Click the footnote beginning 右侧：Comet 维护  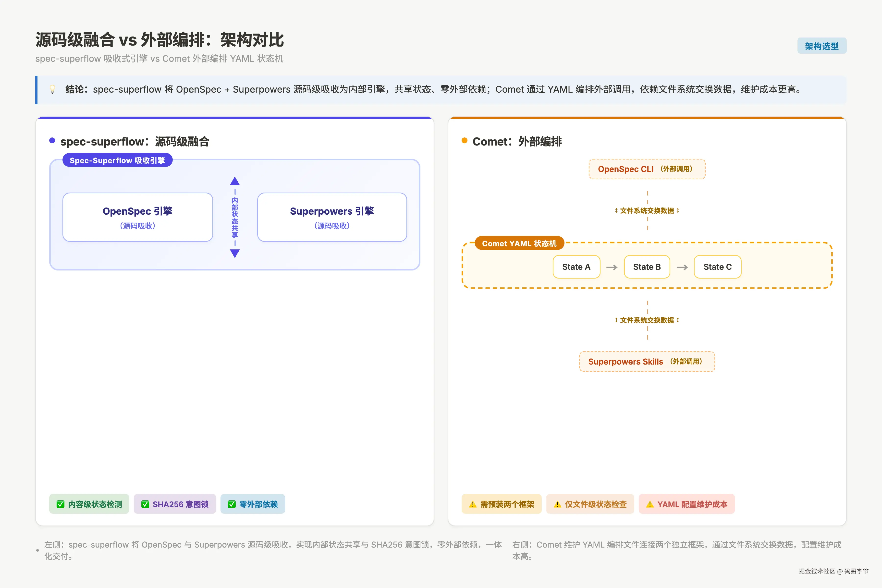pos(677,551)
